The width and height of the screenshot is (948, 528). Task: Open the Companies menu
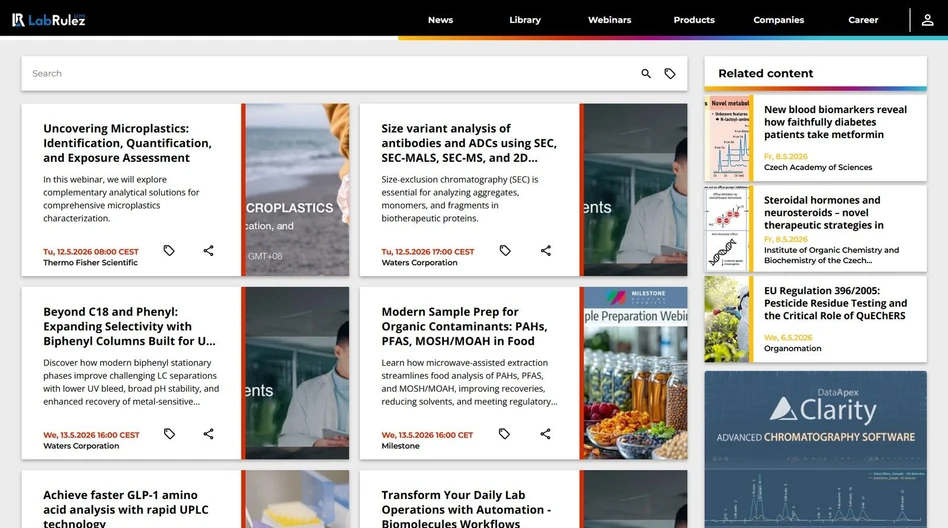click(779, 20)
